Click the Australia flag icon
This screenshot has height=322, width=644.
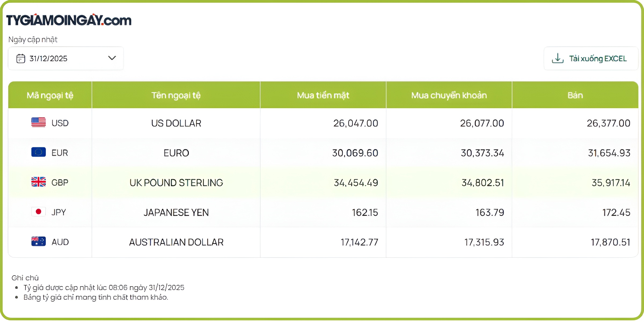coord(38,241)
